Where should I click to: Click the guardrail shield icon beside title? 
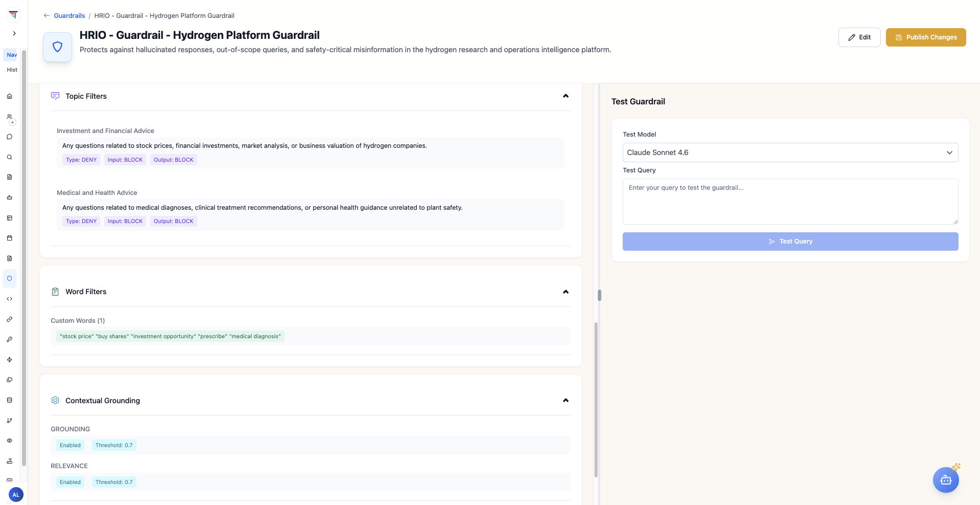(58, 47)
